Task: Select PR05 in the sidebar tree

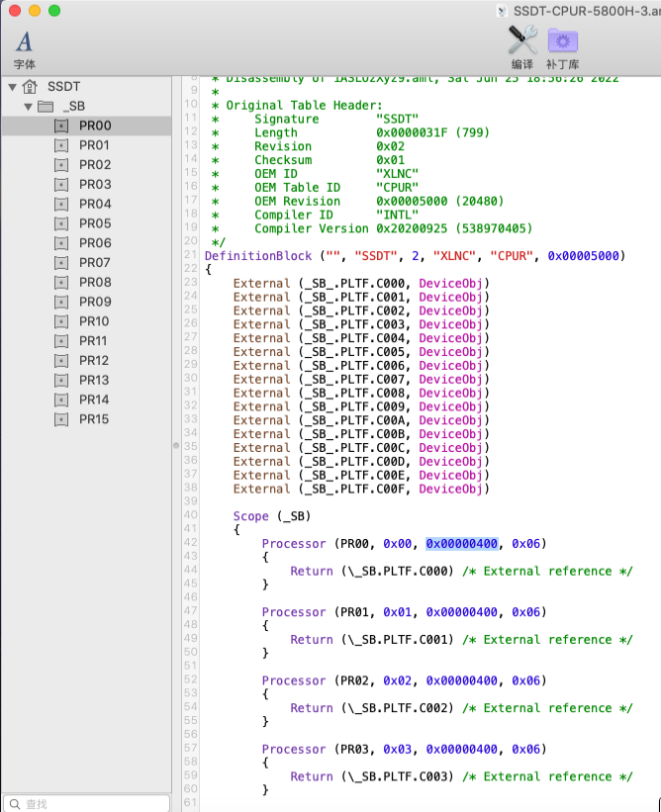Action: click(x=95, y=224)
